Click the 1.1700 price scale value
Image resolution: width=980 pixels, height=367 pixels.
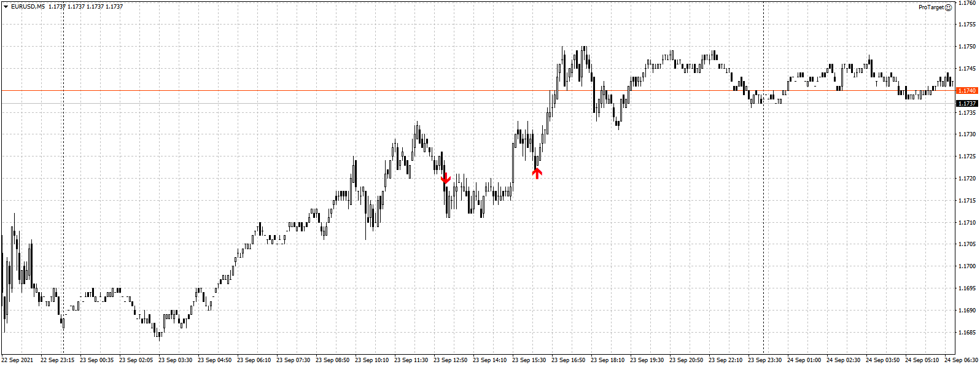(967, 266)
